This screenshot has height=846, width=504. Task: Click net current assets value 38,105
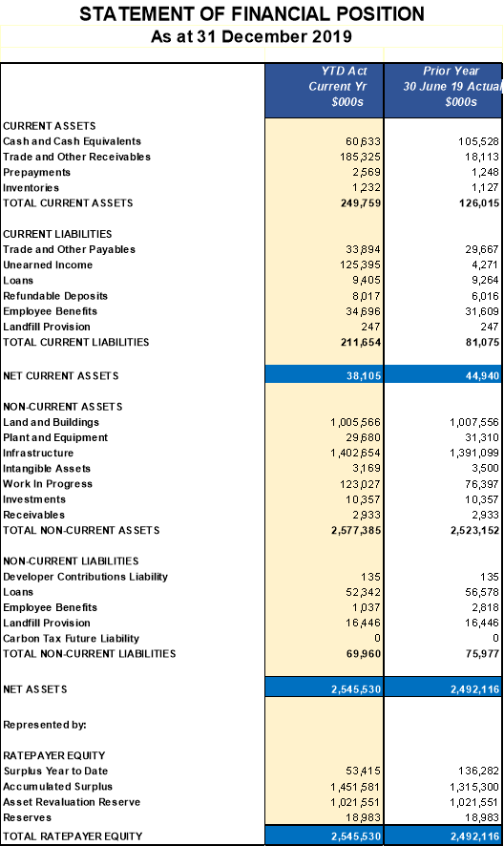pos(364,375)
